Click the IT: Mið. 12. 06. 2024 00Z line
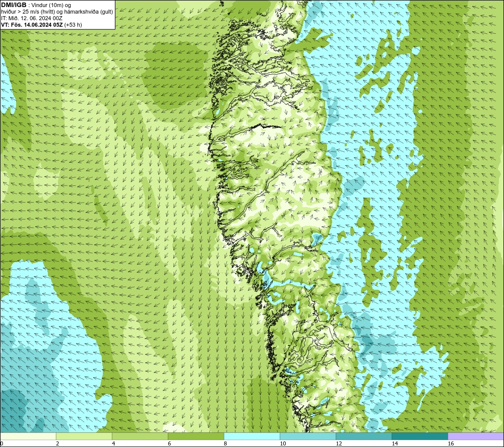504x447 pixels. (x=31, y=18)
